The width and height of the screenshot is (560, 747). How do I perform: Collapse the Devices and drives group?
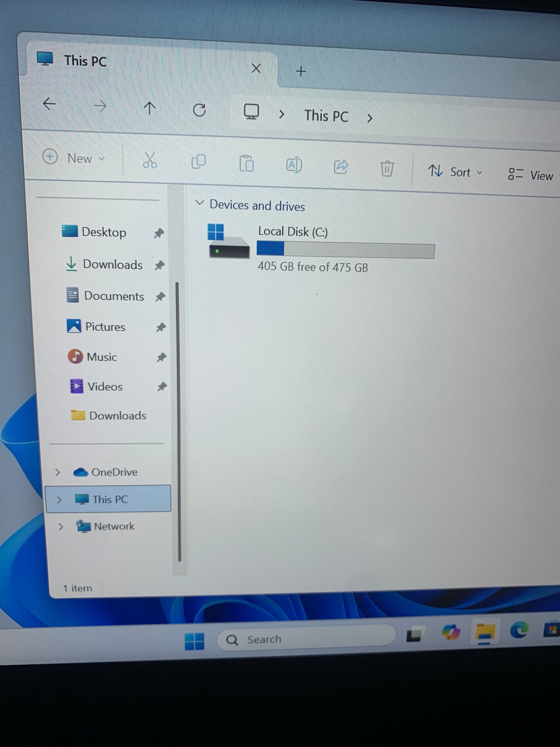tap(199, 203)
